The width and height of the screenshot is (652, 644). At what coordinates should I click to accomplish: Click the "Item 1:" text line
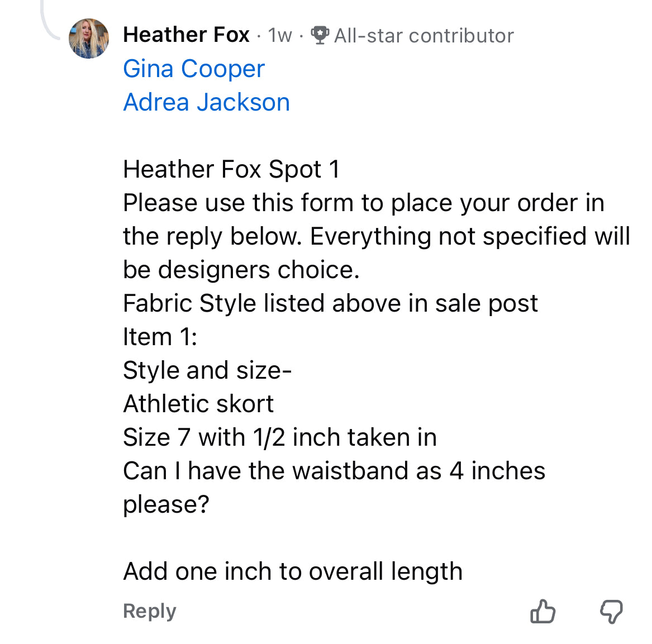coord(160,337)
